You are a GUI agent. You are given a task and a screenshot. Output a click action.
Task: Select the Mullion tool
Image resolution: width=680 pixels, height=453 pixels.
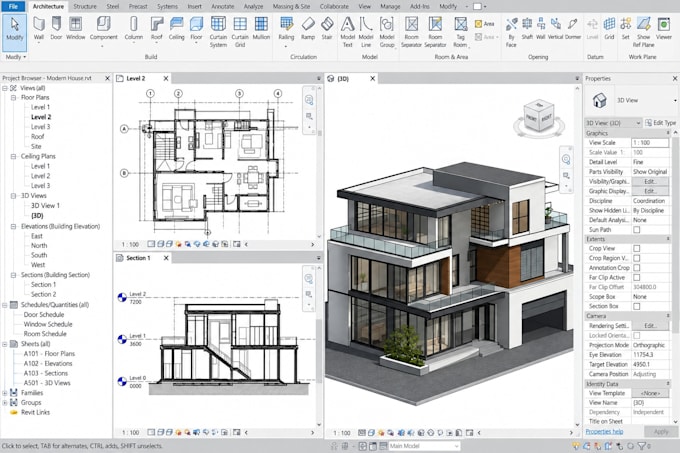[x=261, y=29]
